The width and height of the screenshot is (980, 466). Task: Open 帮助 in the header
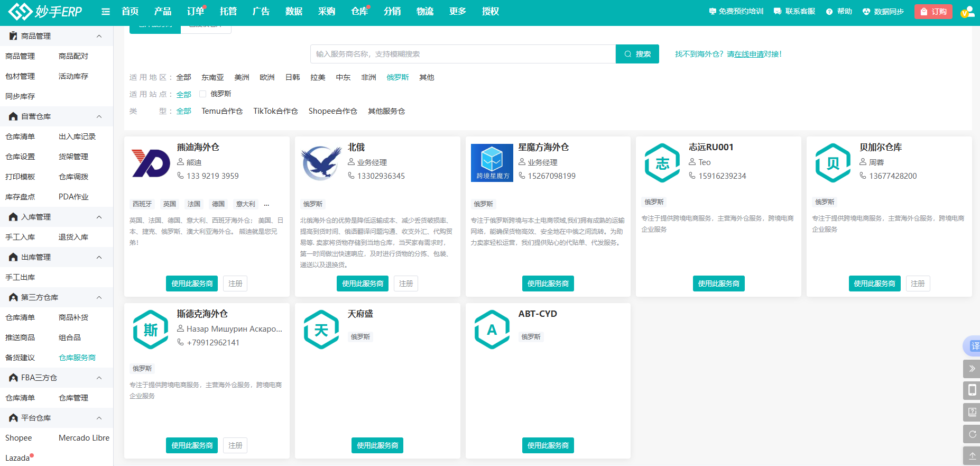coord(839,11)
